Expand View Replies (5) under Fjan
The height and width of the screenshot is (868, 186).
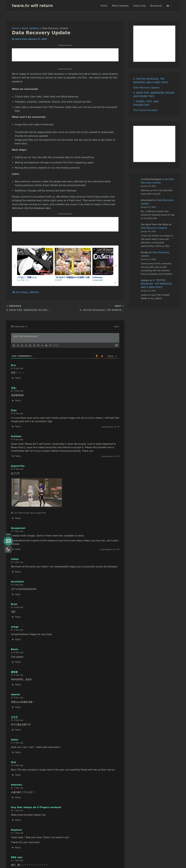tap(110, 427)
